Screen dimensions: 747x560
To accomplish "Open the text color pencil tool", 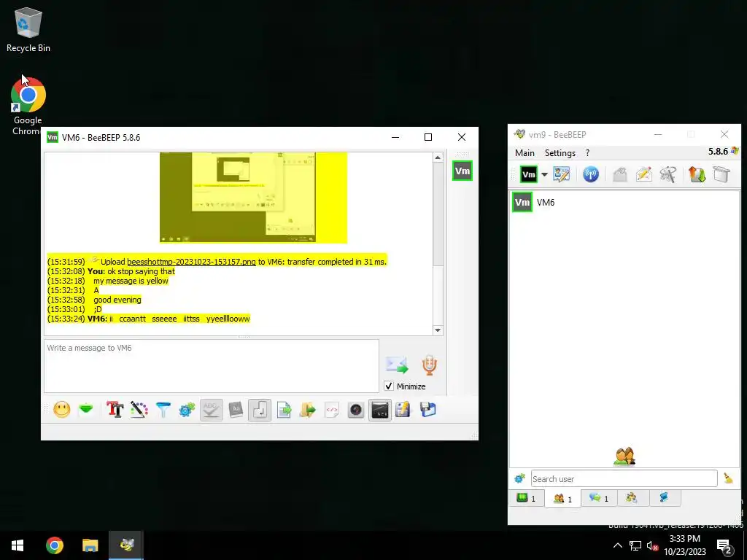I will 139,410.
